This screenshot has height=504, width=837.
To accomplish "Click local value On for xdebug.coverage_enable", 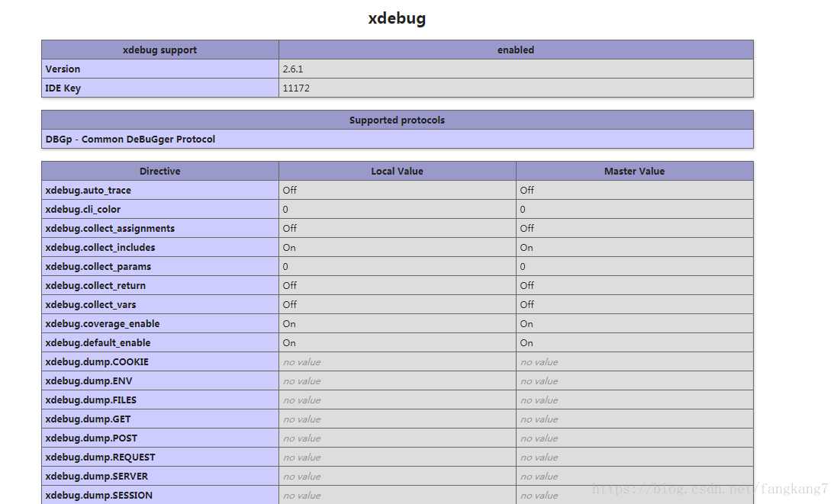I will pyautogui.click(x=398, y=324).
